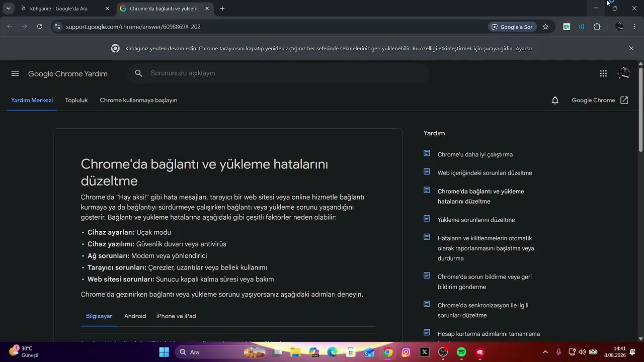
Task: Open the Google apps grid
Action: coord(603,73)
